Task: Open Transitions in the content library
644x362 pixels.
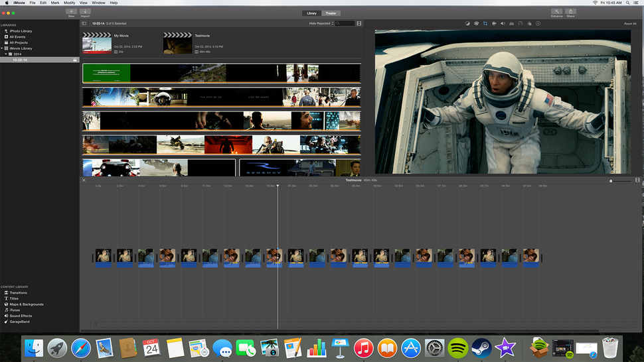Action: [x=18, y=292]
